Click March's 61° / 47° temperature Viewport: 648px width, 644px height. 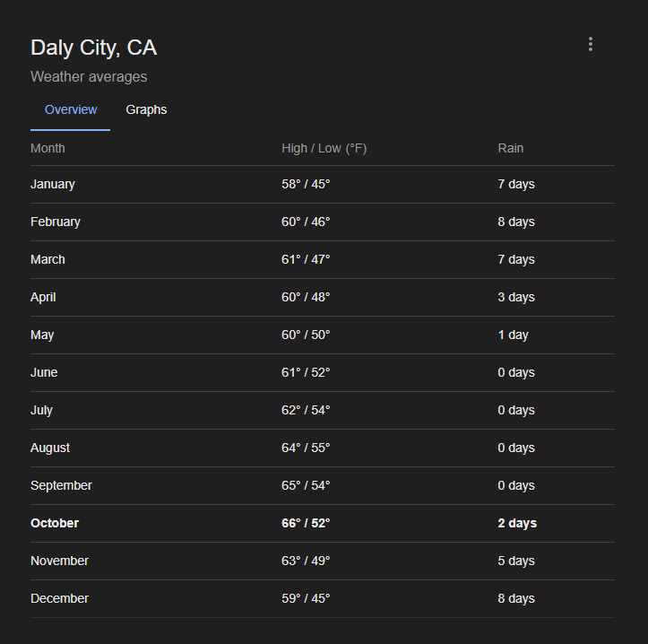306,260
